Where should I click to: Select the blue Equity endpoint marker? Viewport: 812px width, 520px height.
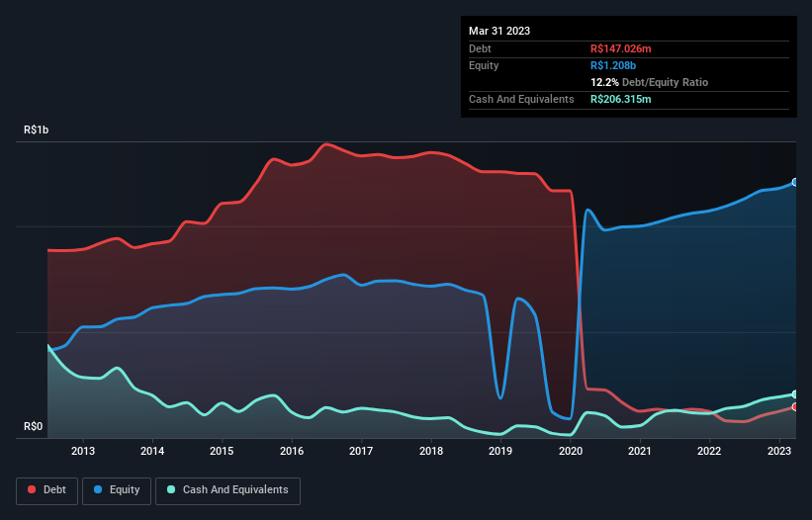tap(795, 182)
